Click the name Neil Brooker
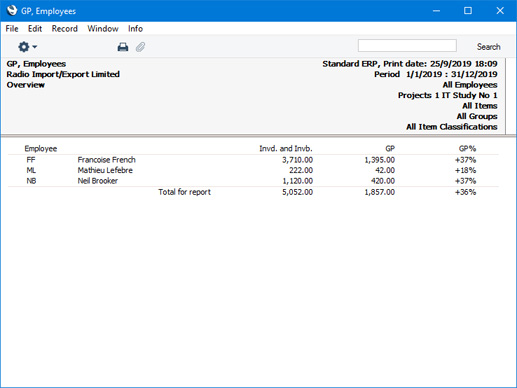Image resolution: width=517 pixels, height=388 pixels. point(97,181)
